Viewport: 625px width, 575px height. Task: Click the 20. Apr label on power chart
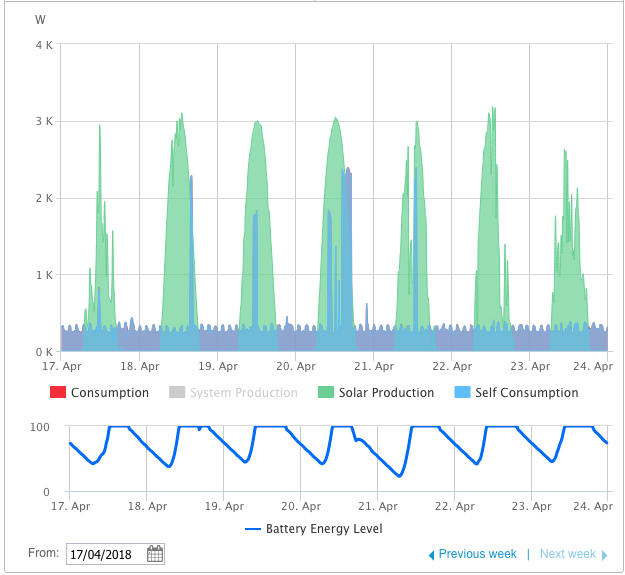click(x=296, y=366)
